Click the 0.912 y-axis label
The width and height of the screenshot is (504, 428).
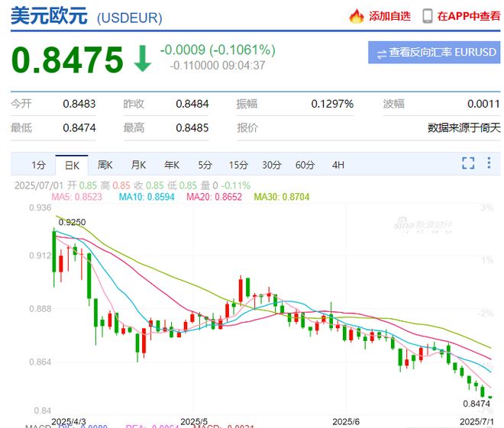coord(40,256)
